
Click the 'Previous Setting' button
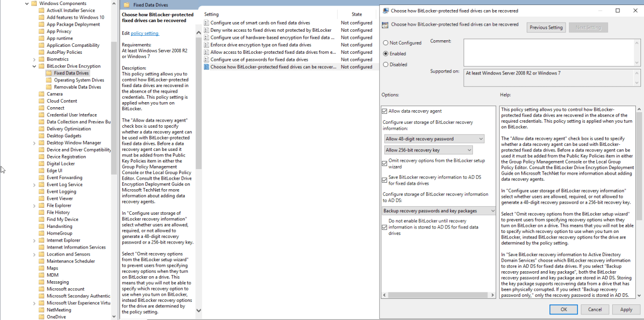click(546, 27)
